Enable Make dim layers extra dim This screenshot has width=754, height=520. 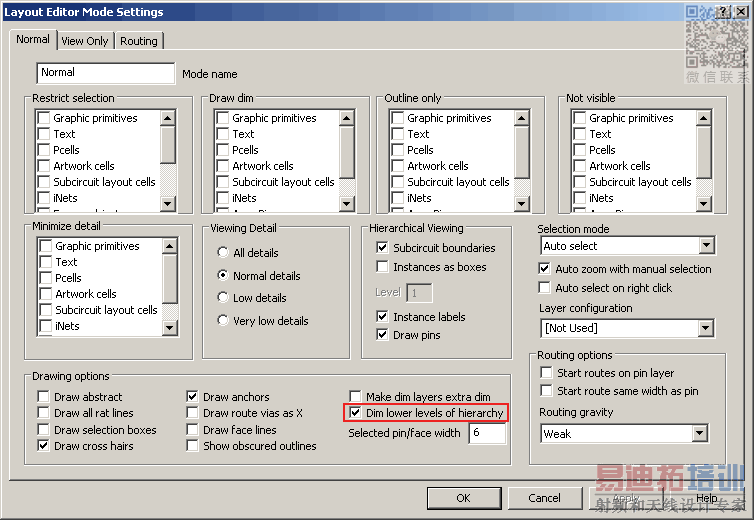point(355,397)
